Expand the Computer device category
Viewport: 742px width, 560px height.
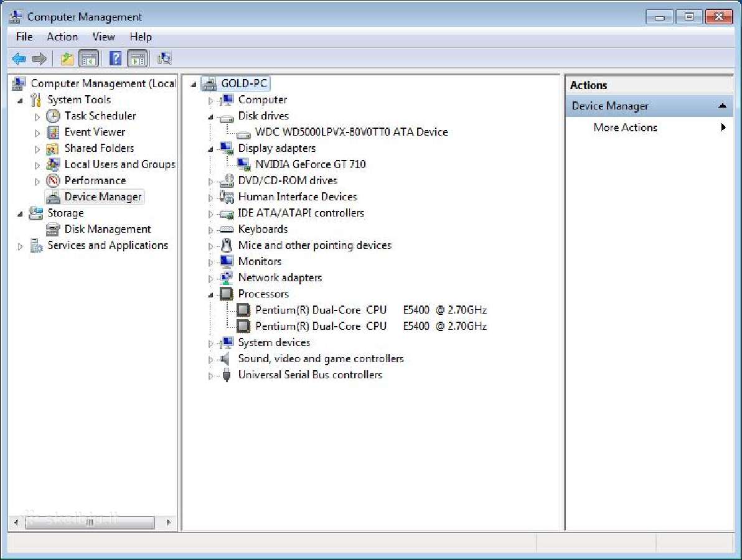point(210,101)
